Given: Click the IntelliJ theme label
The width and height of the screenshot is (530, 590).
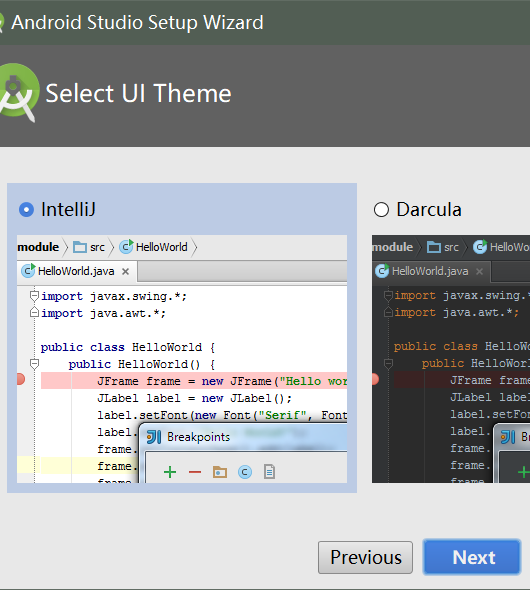Looking at the screenshot, I should tap(68, 210).
